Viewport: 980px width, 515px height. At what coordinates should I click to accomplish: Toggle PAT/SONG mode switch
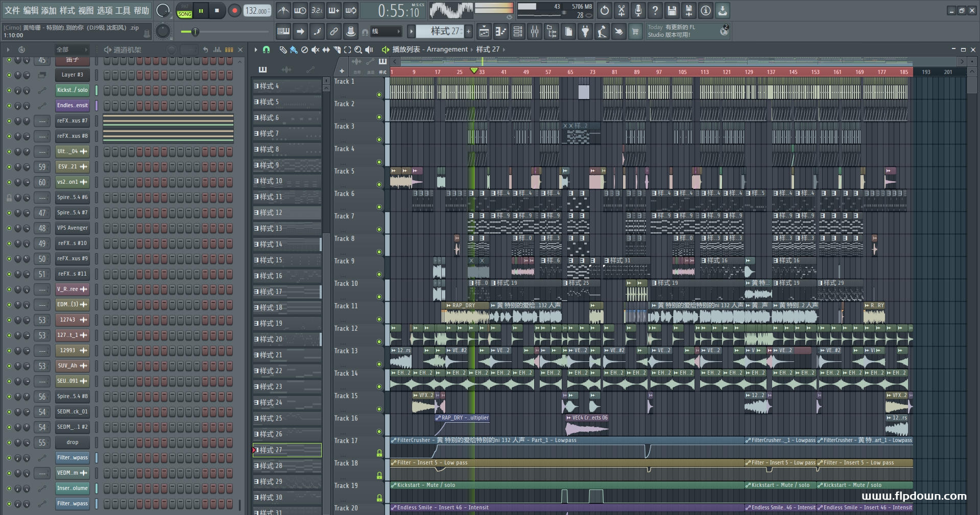pyautogui.click(x=184, y=11)
